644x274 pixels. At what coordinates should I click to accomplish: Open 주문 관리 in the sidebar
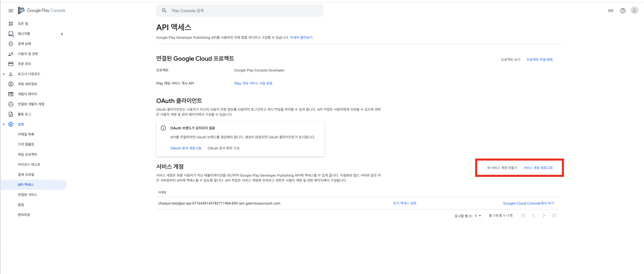24,64
